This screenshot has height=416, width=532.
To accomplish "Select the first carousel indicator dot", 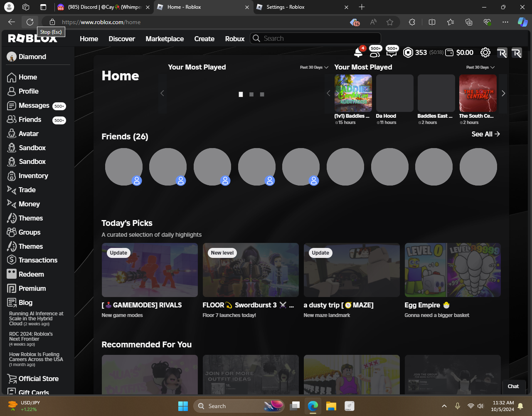I will (x=241, y=94).
